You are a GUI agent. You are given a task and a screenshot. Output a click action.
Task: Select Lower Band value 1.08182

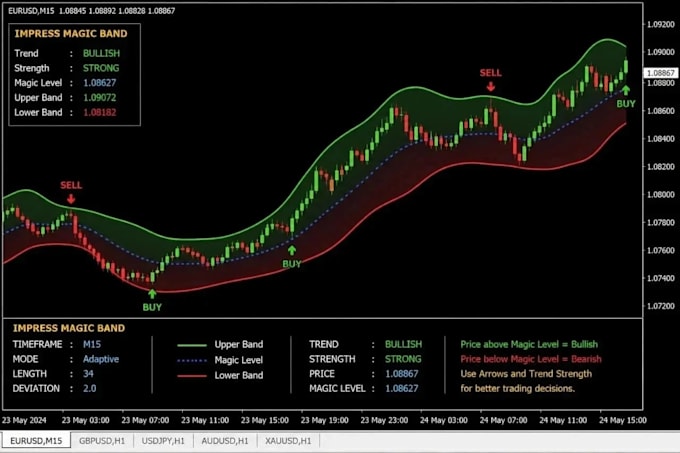pyautogui.click(x=100, y=112)
